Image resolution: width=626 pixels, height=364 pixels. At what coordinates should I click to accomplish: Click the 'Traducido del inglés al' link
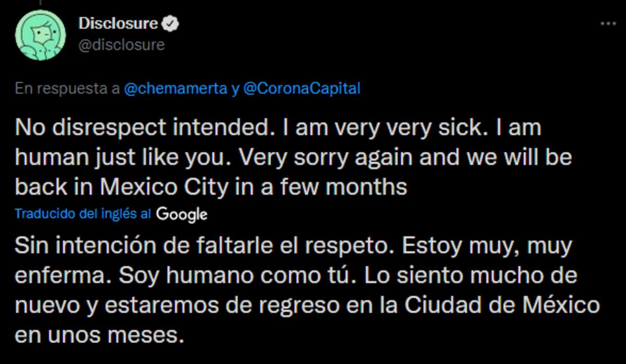(x=83, y=214)
